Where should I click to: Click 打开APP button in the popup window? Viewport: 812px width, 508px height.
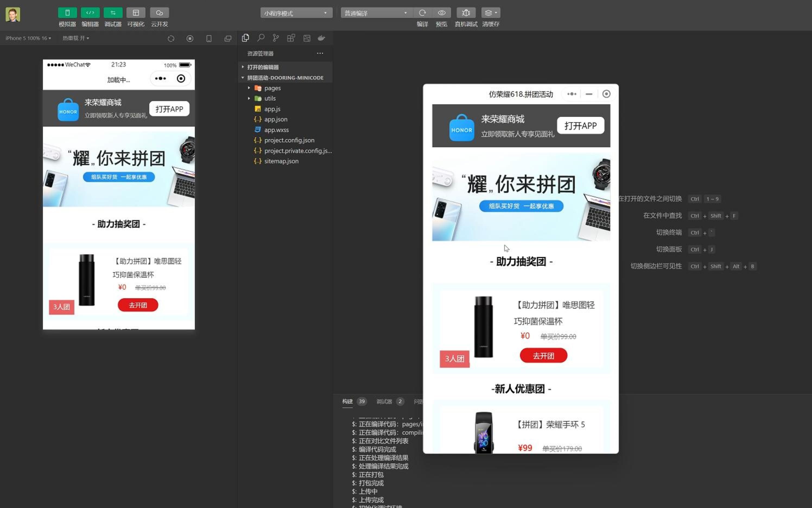click(581, 126)
